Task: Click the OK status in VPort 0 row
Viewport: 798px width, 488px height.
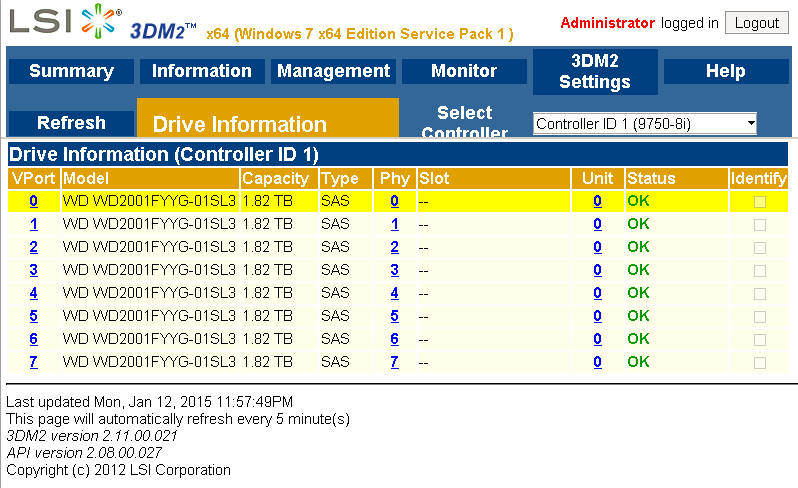Action: coord(638,201)
